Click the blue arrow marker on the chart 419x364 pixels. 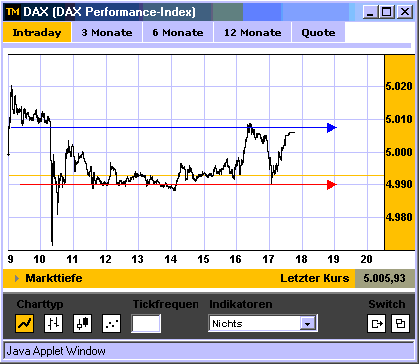[x=332, y=128]
